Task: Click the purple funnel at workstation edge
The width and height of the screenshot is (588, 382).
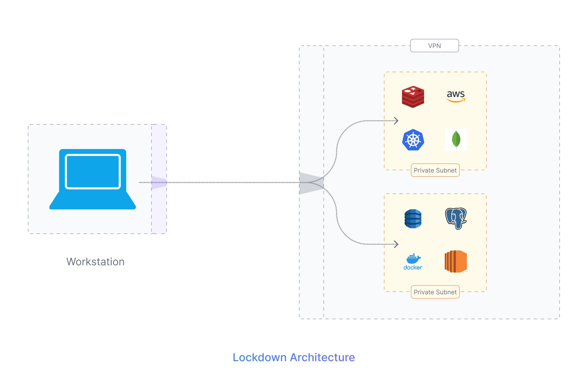Action: click(159, 183)
